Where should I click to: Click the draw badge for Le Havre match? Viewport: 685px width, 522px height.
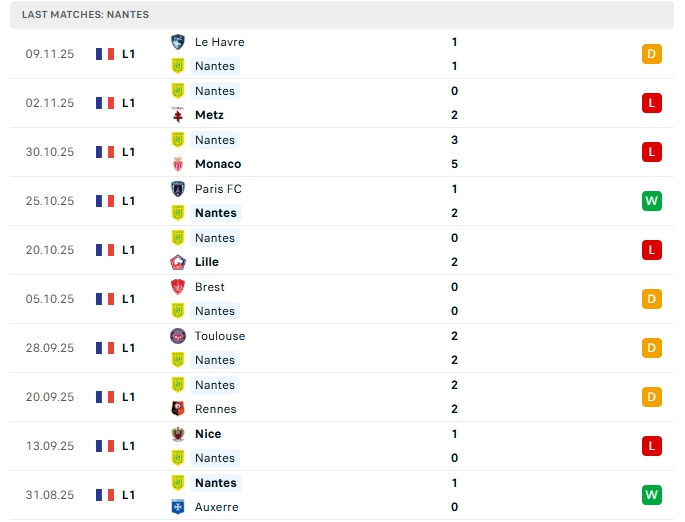point(652,54)
